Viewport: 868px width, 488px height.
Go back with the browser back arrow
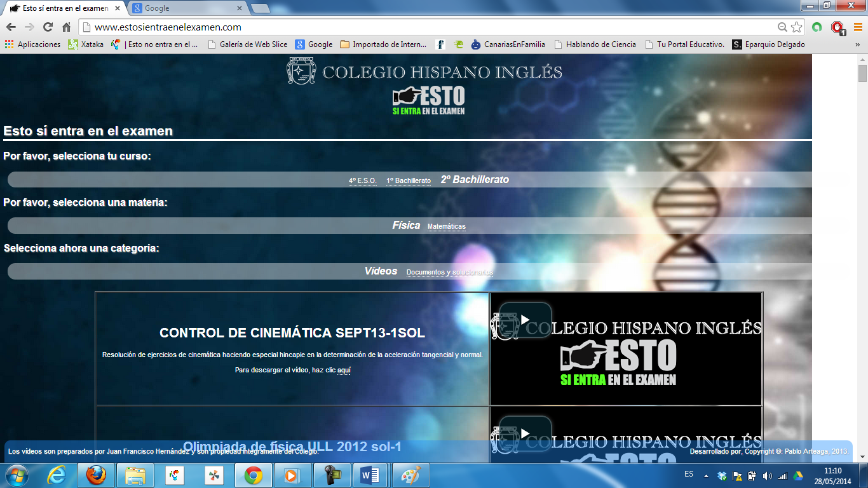tap(11, 27)
